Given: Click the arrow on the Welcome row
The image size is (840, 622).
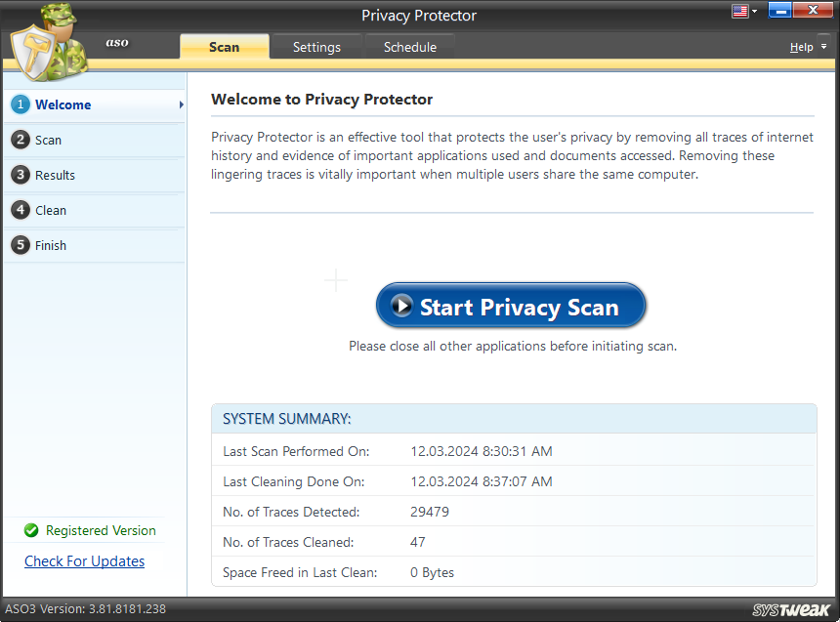Looking at the screenshot, I should click(180, 104).
